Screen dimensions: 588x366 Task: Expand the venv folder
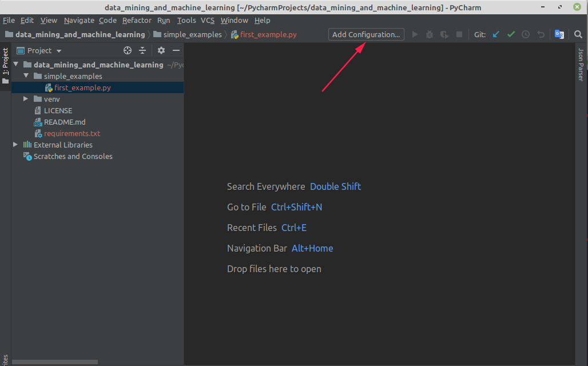[26, 98]
